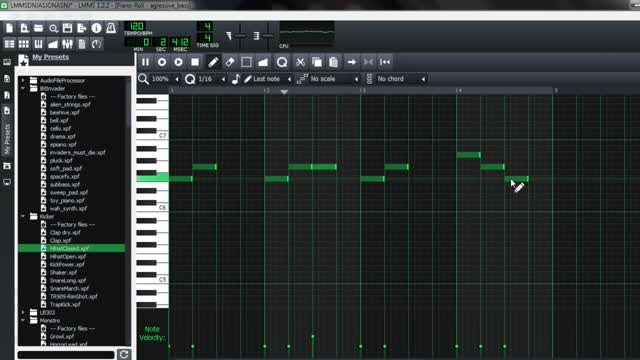
Task: Select the pencil draw mode tool
Action: click(213, 62)
